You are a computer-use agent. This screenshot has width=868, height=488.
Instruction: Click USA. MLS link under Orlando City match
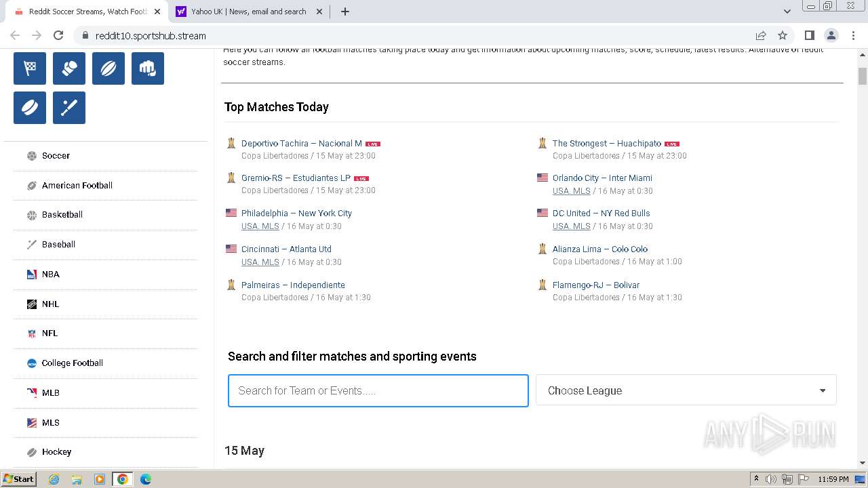click(x=572, y=191)
